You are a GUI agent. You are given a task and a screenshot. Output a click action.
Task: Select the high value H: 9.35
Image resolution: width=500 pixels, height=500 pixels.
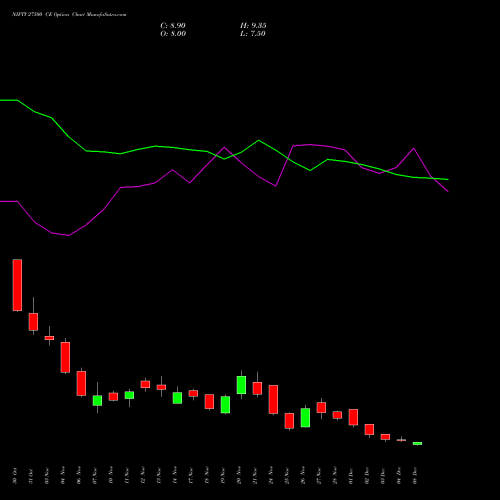point(253,26)
